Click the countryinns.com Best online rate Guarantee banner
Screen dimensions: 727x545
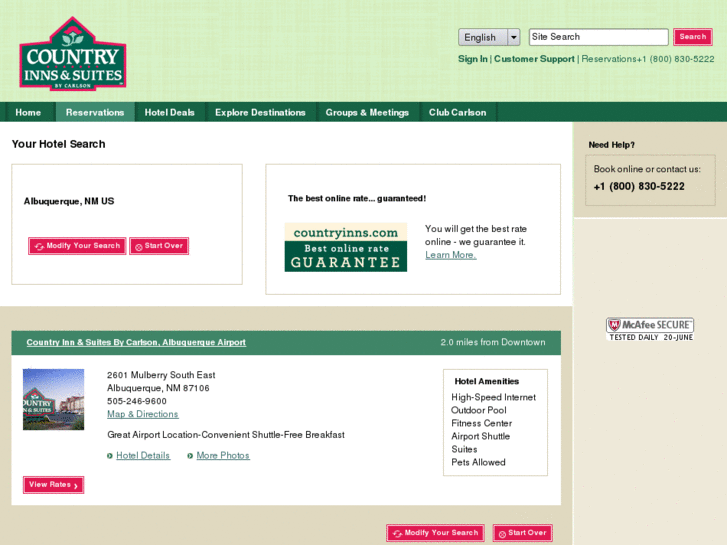346,247
